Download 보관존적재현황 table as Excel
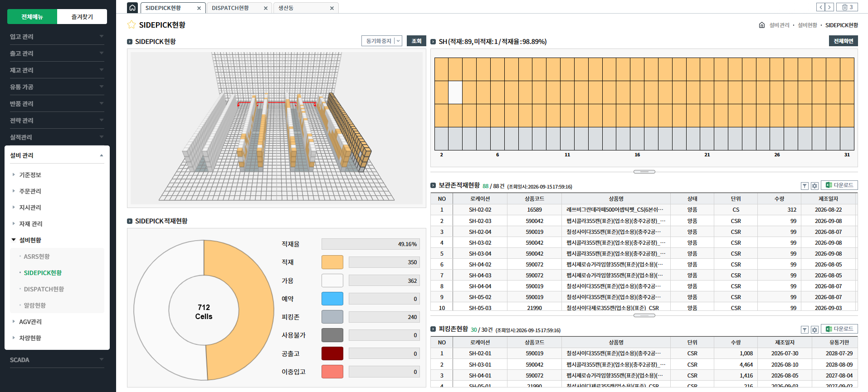The height and width of the screenshot is (392, 868). click(839, 185)
